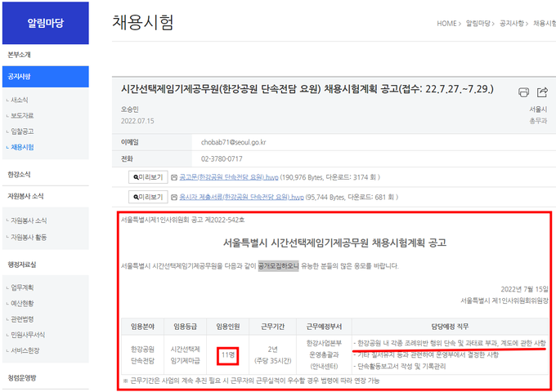Image resolution: width=556 pixels, height=392 pixels.
Task: Open the 예산현황 submenu
Action: 22,304
